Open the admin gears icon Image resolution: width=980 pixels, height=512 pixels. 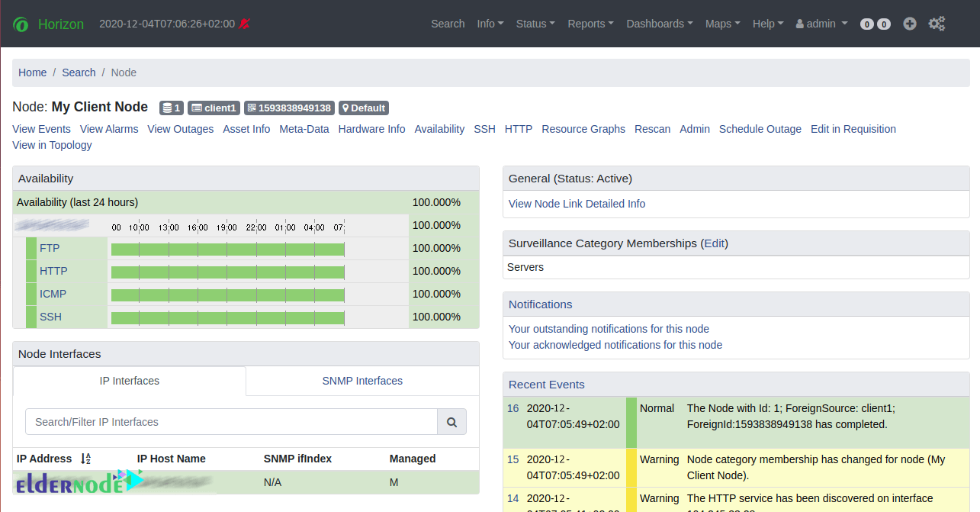click(937, 24)
